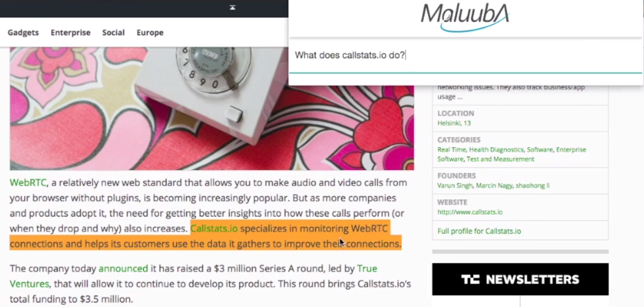Follow the highlighted Callstats.io link

[214, 228]
